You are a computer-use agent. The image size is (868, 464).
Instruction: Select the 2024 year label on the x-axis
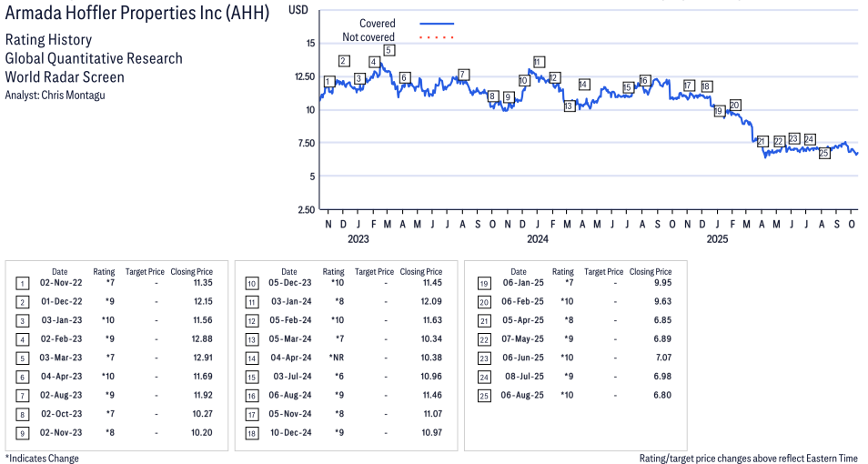tap(538, 239)
